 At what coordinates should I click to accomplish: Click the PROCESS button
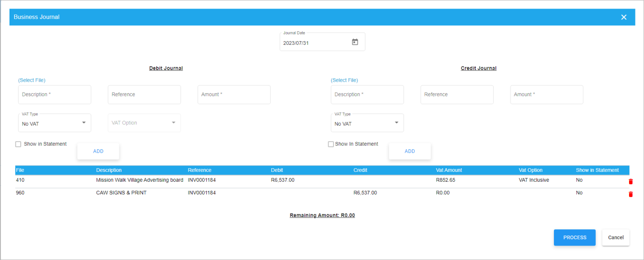[574, 237]
